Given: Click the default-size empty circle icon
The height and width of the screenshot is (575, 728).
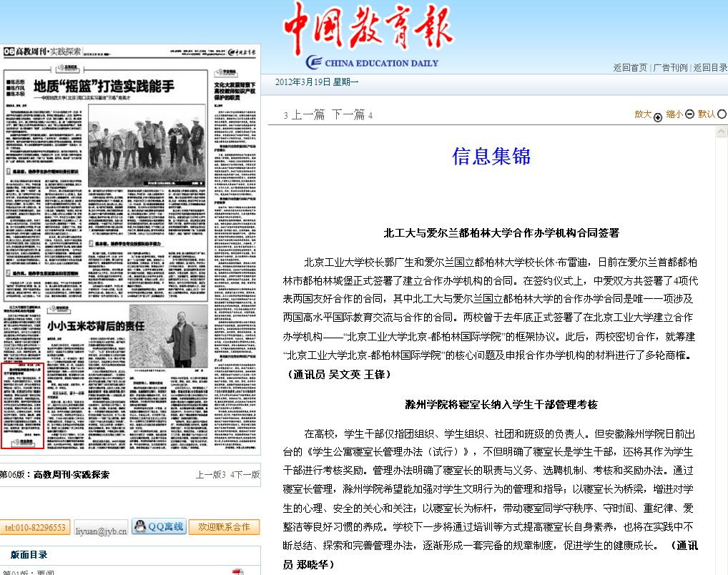Looking at the screenshot, I should (722, 114).
